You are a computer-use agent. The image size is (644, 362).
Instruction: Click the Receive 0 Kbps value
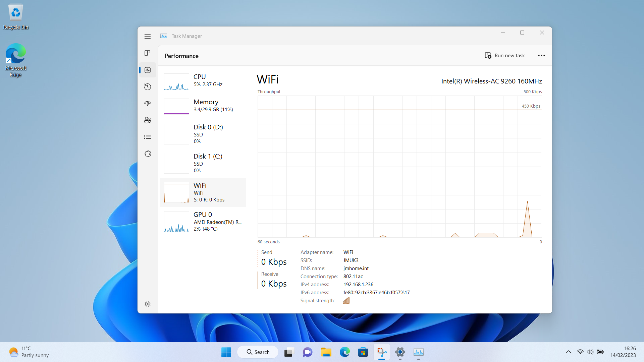point(274,284)
